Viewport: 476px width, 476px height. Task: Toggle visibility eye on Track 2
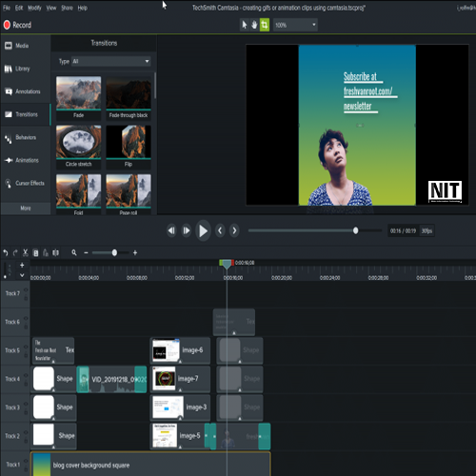[x=26, y=432]
